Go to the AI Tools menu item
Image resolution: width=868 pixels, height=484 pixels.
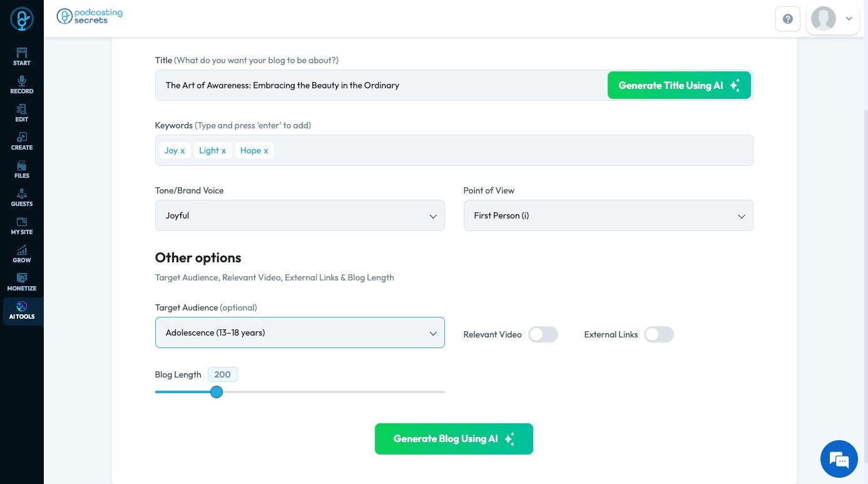pos(22,310)
